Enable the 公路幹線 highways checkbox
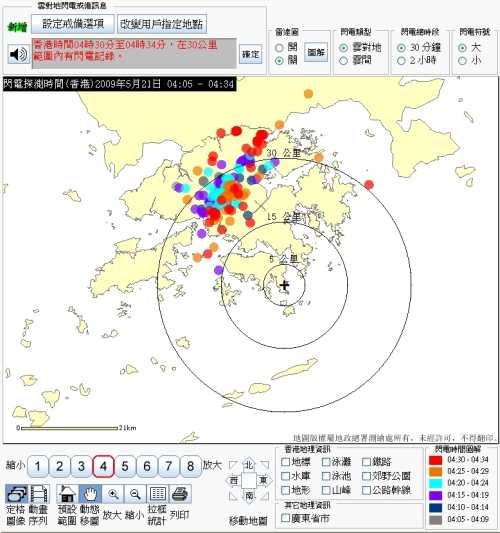 [x=366, y=490]
